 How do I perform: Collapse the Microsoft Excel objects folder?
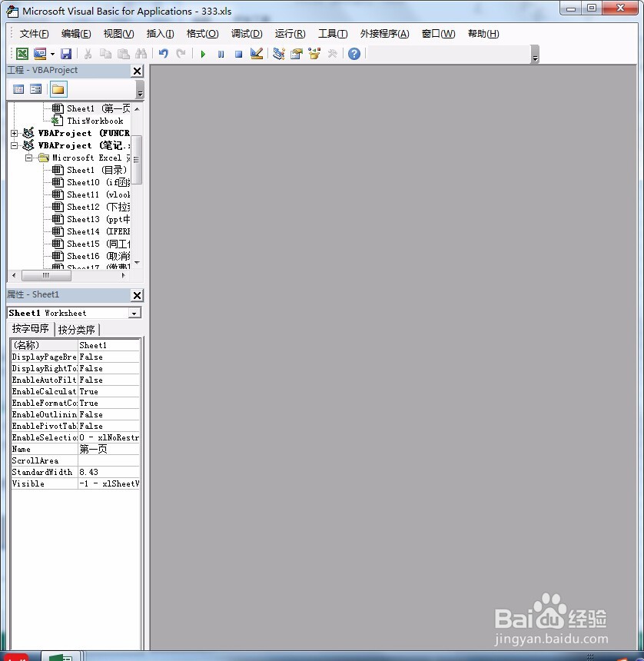click(28, 158)
